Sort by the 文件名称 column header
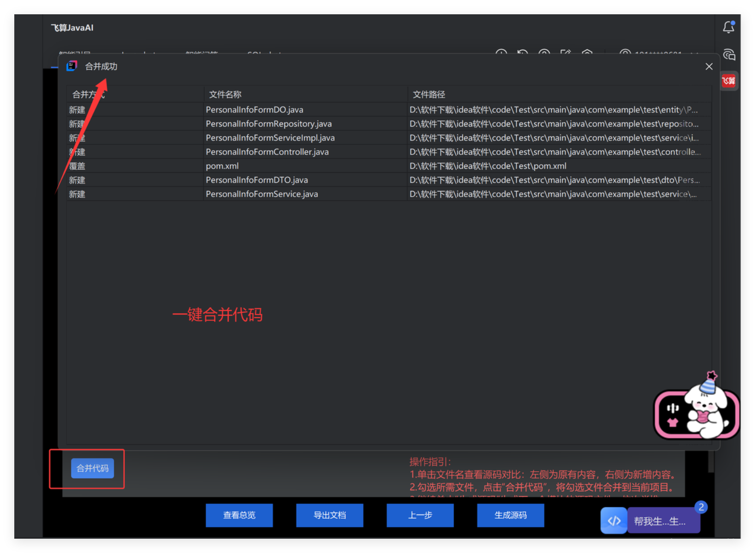 coord(225,94)
